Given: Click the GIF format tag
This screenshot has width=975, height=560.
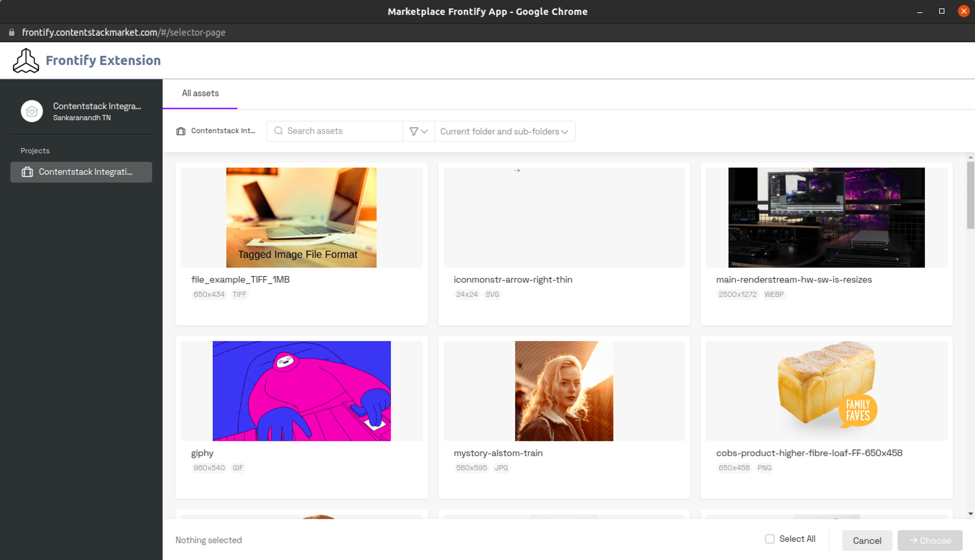Looking at the screenshot, I should (238, 468).
